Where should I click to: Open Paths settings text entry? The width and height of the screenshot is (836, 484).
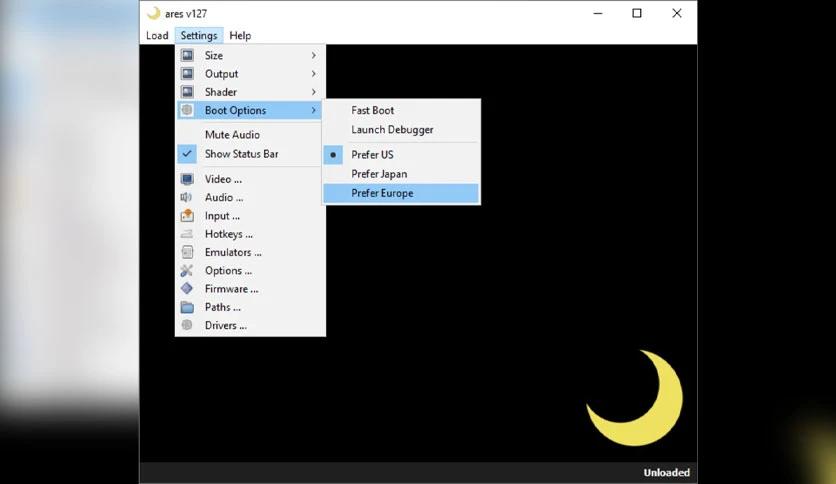coord(222,307)
